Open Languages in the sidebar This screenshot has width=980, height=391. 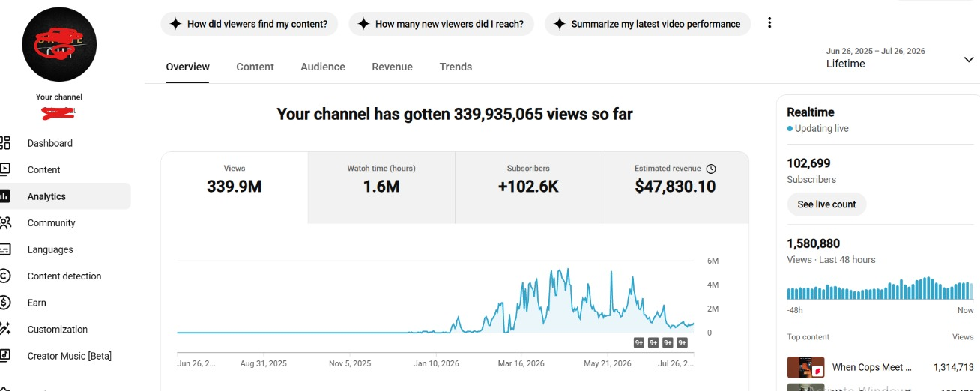tap(50, 249)
